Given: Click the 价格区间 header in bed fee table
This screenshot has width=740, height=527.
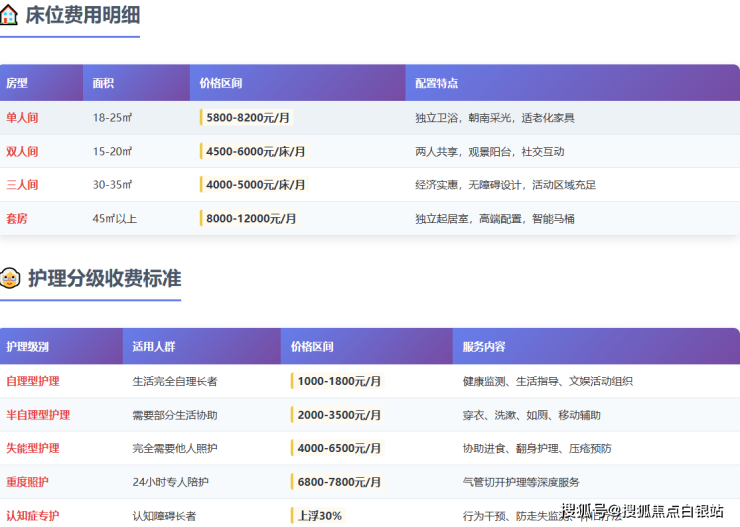Looking at the screenshot, I should point(220,83).
